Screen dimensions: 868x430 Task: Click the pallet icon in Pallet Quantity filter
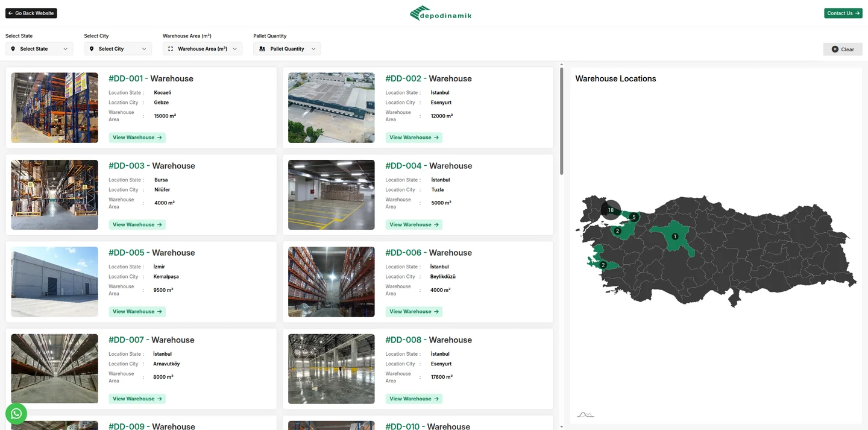tap(262, 49)
